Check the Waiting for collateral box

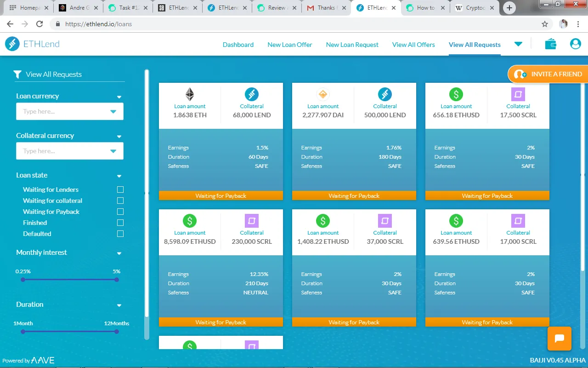120,201
